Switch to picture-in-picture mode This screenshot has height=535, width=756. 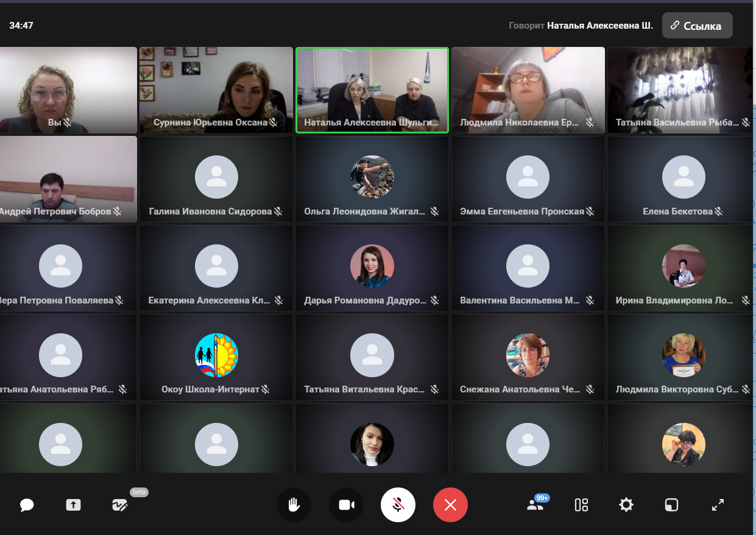tap(671, 505)
